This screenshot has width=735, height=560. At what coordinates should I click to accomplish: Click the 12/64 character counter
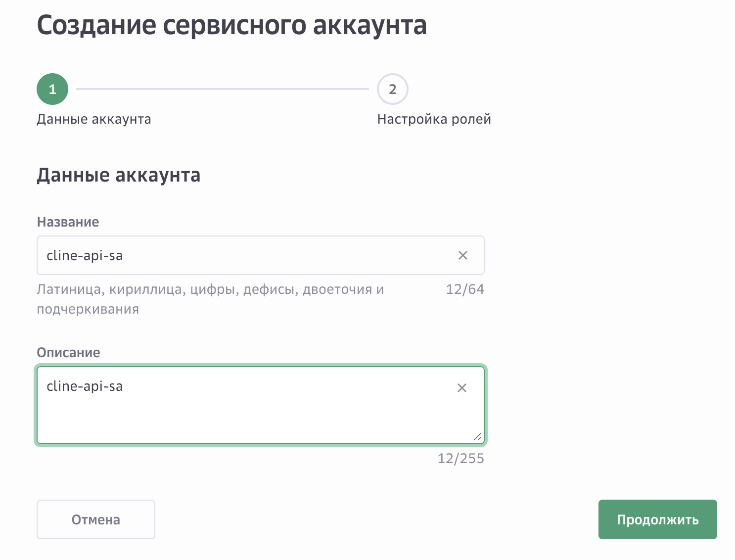[x=464, y=289]
